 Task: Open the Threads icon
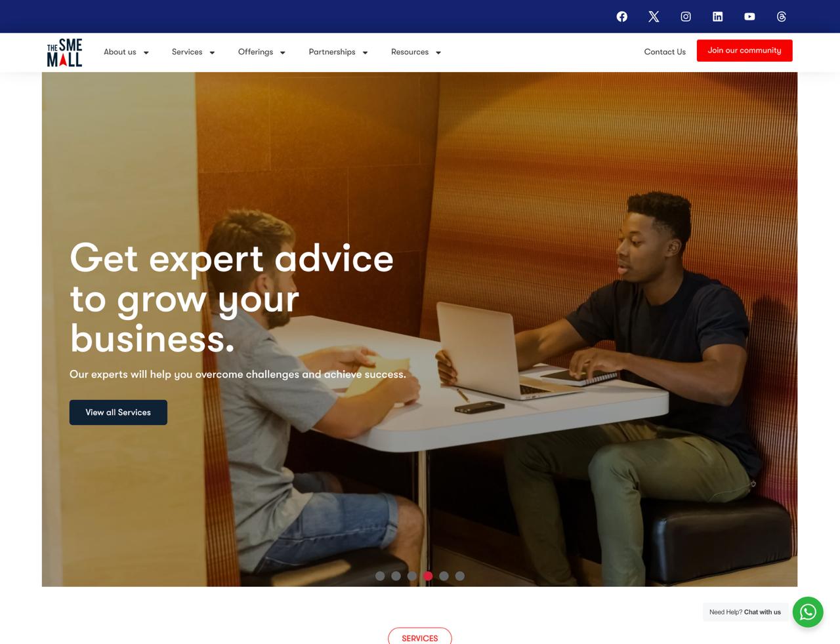(x=782, y=16)
